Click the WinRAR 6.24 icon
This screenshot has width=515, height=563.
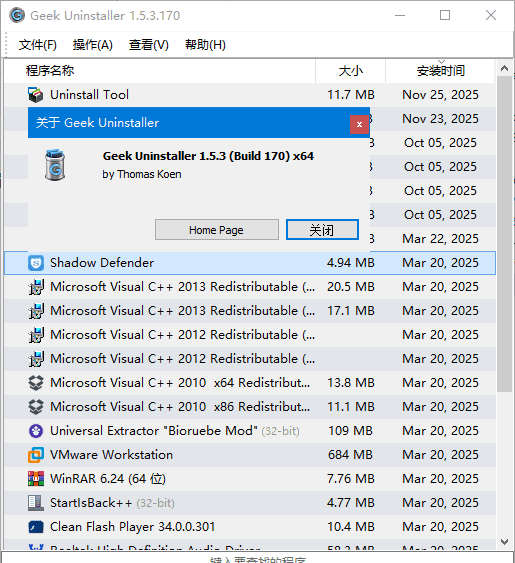[x=36, y=479]
